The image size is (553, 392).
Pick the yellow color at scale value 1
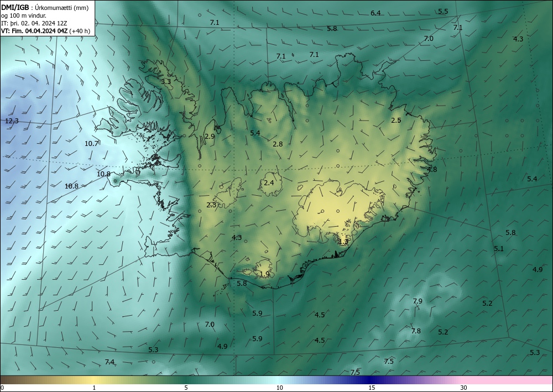93,380
